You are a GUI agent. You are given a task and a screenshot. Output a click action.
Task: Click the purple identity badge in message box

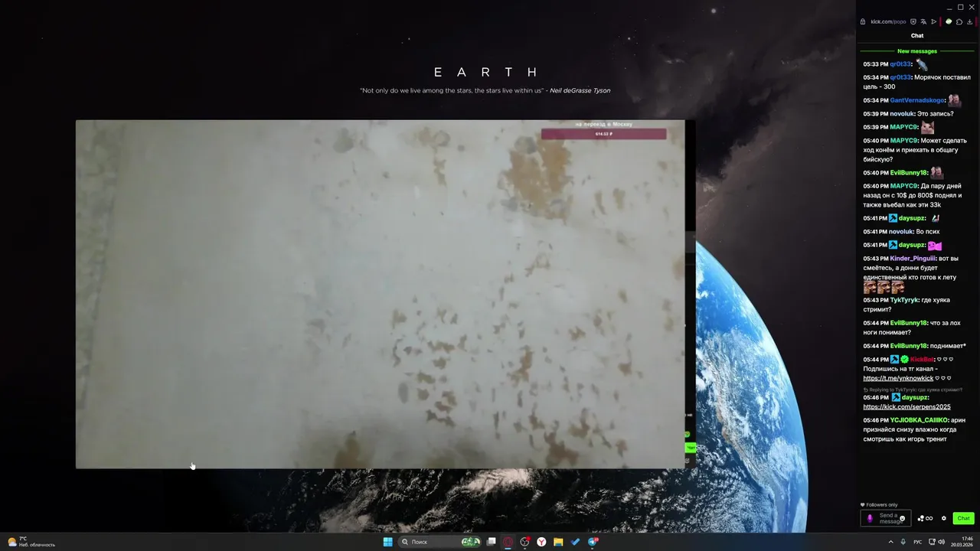870,518
